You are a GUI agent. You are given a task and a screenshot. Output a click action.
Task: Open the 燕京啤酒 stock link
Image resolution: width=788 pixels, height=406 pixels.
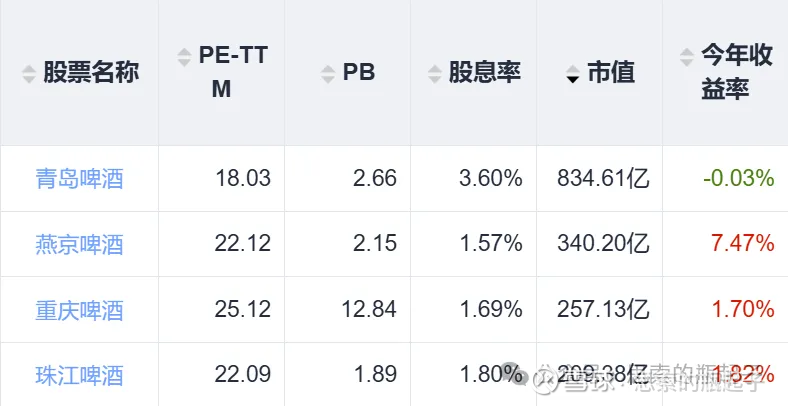(x=79, y=244)
